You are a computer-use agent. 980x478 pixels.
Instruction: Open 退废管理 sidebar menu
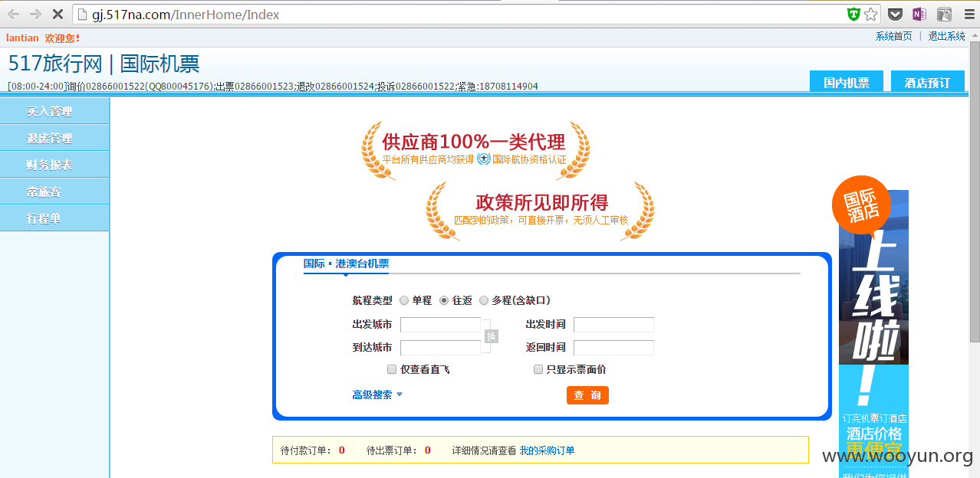[54, 138]
